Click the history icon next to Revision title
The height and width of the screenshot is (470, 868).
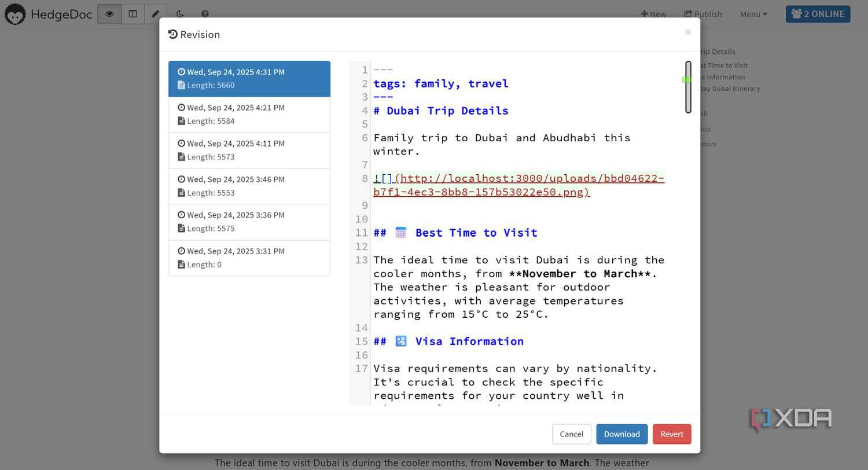click(x=172, y=35)
